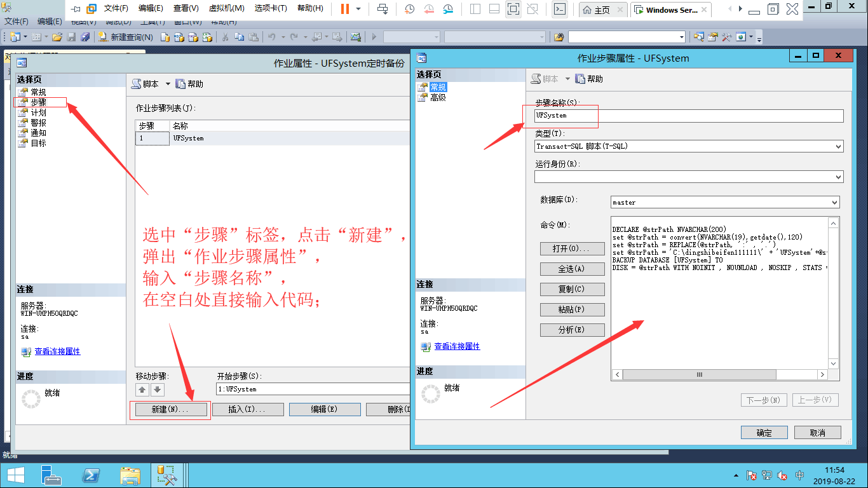Expand the find combo box dropdown in SSMS toolbar

pos(681,37)
